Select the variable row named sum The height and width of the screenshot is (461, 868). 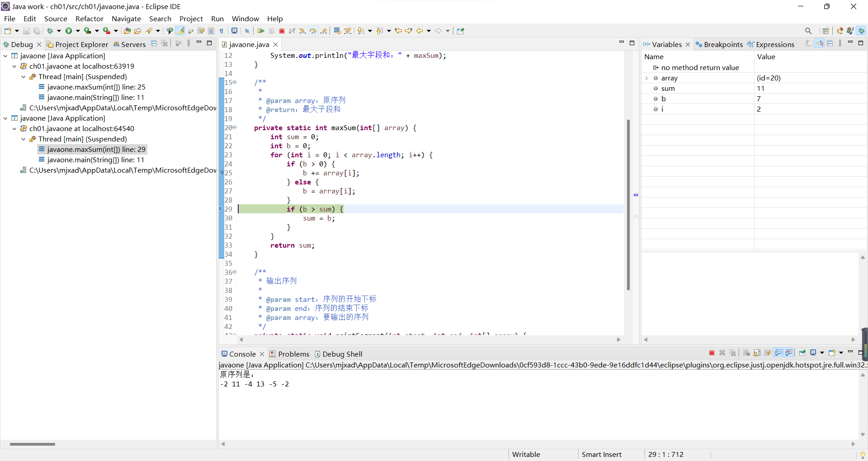pyautogui.click(x=754, y=89)
